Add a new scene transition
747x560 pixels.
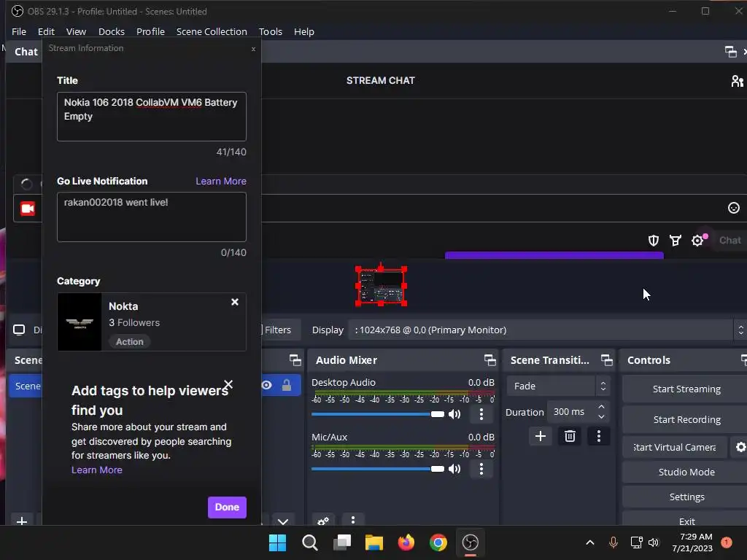[541, 436]
